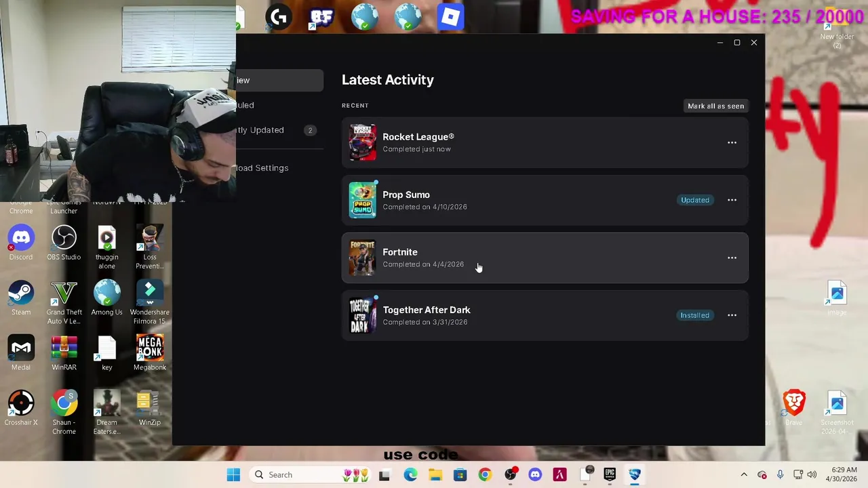Open File Explorer from the taskbar

point(435,474)
